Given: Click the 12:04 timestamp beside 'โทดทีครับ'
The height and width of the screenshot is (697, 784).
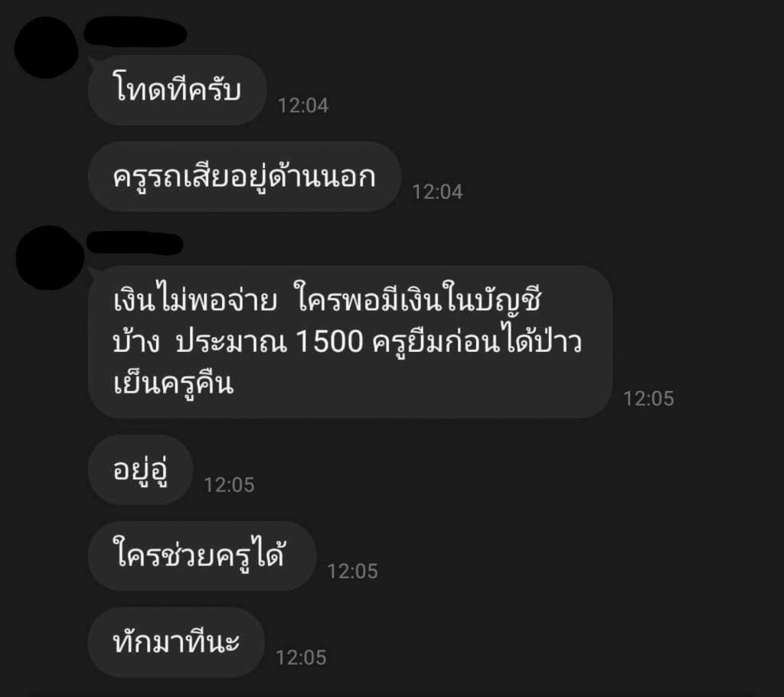Looking at the screenshot, I should tap(303, 106).
